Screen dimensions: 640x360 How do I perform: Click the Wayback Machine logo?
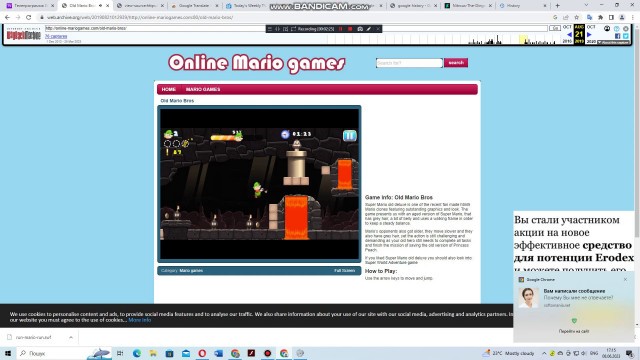23,35
